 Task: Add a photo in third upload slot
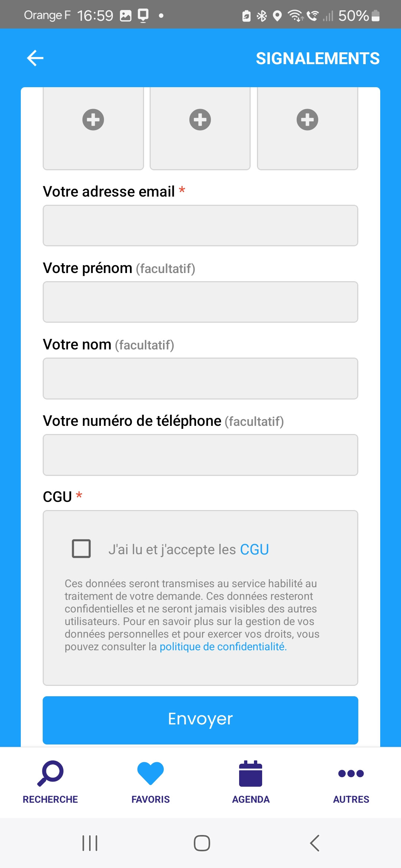pos(307,120)
